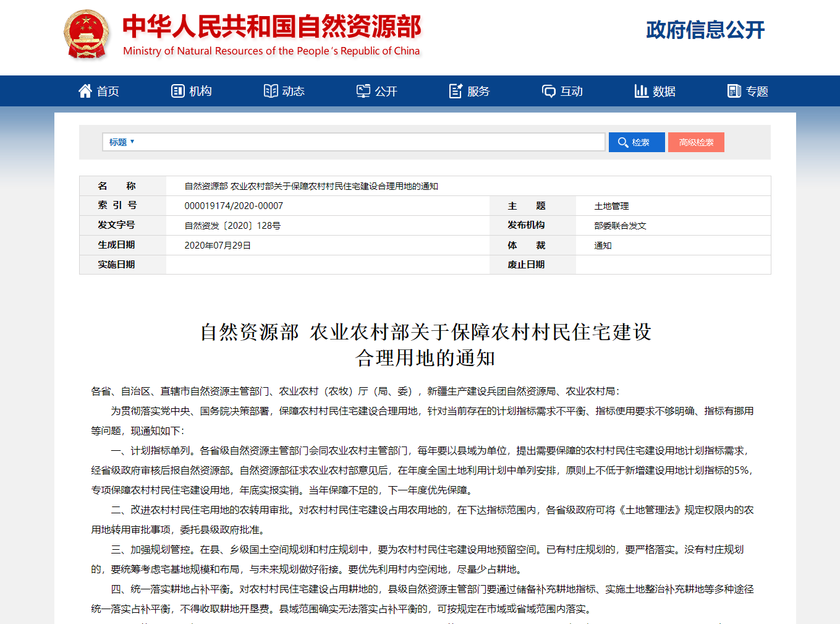Viewport: 840px width, 624px height.
Task: Open the 数据 navigation item
Action: 655,91
